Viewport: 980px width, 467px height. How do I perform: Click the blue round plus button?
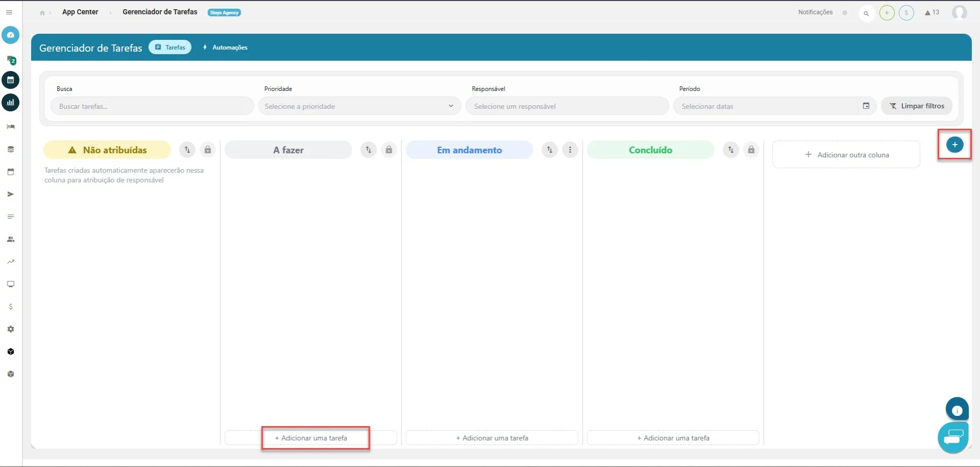tap(955, 145)
